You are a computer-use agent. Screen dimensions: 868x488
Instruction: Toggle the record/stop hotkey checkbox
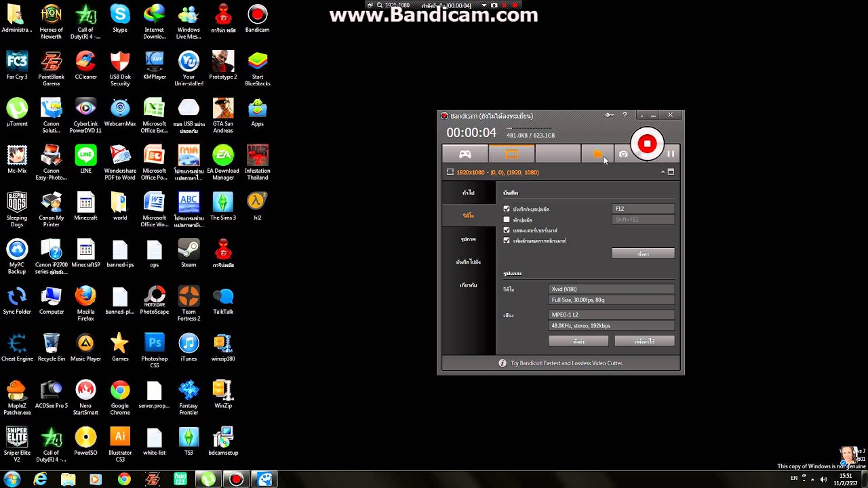[x=507, y=209]
